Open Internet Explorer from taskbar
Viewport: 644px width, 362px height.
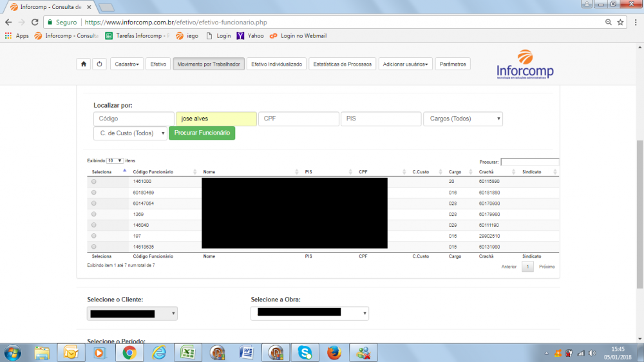tap(158, 353)
